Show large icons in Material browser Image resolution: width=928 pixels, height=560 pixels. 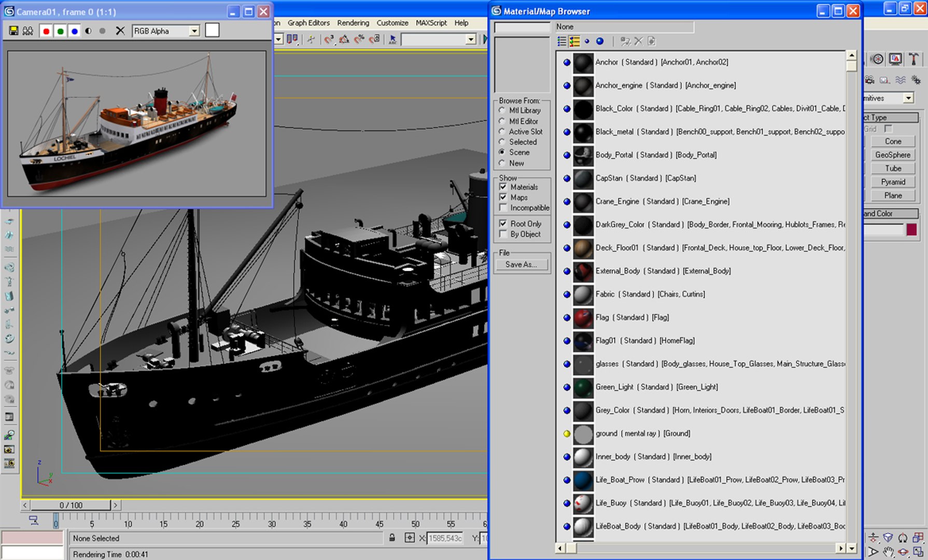coord(600,41)
